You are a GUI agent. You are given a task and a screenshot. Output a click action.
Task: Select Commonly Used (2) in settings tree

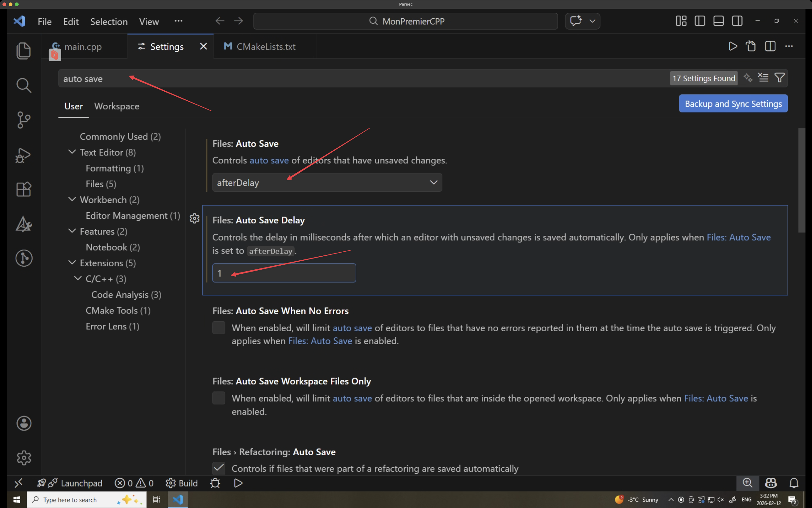[x=120, y=136]
